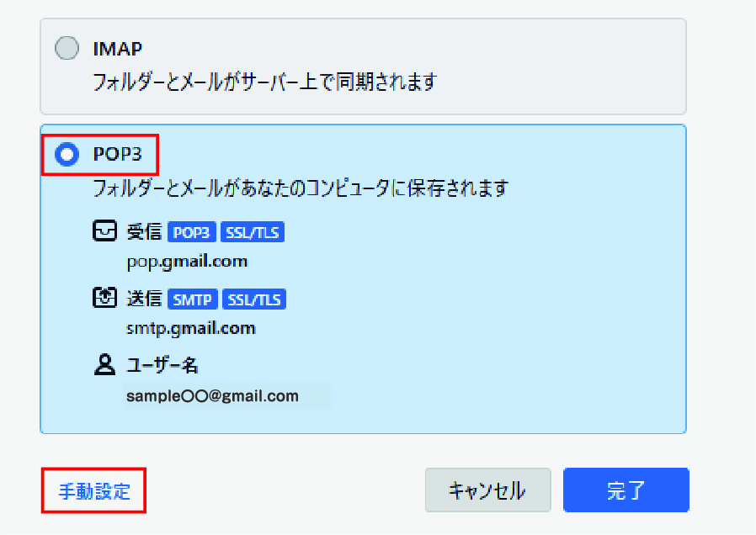
Task: Click the user name person icon
Action: point(104,364)
